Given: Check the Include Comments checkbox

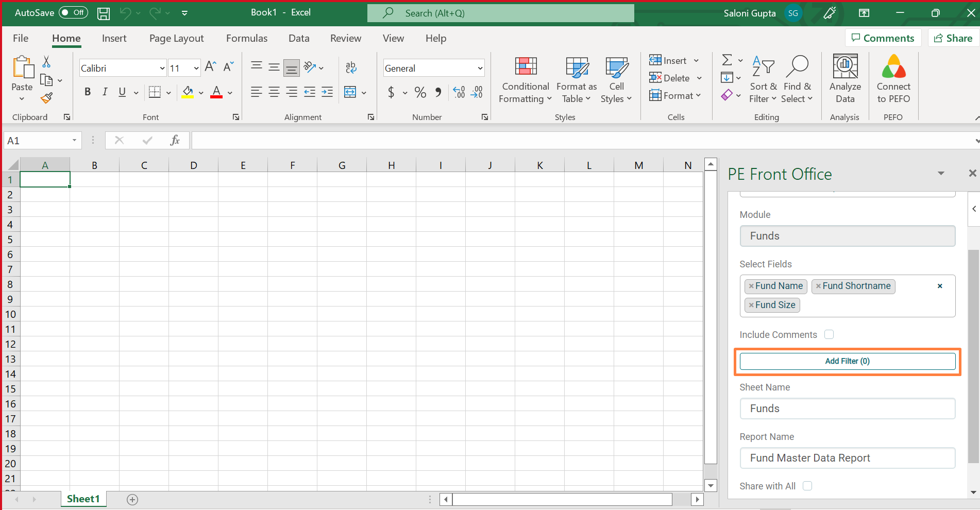Looking at the screenshot, I should (829, 335).
